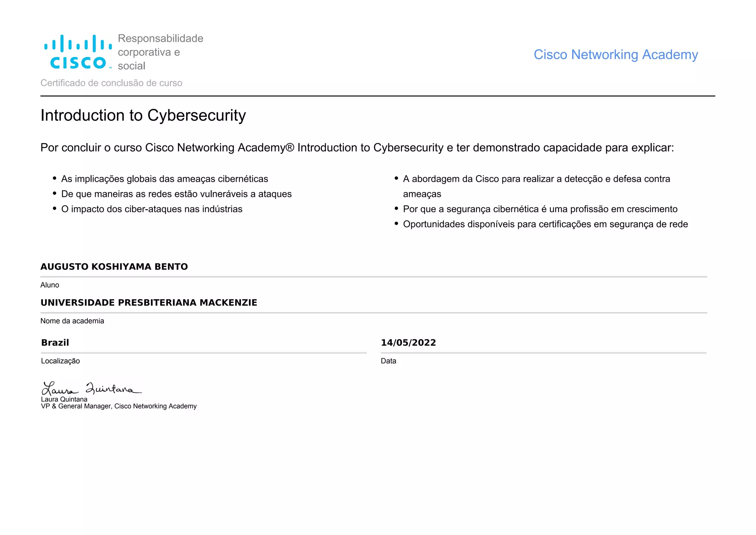
Task: Click the 'Nome da academia' label
Action: (x=72, y=321)
